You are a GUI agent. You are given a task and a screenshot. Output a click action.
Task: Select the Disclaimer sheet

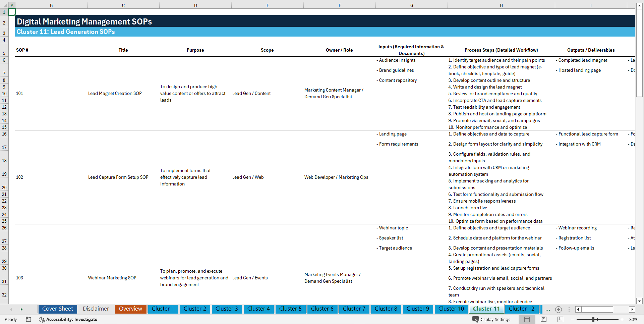point(96,309)
